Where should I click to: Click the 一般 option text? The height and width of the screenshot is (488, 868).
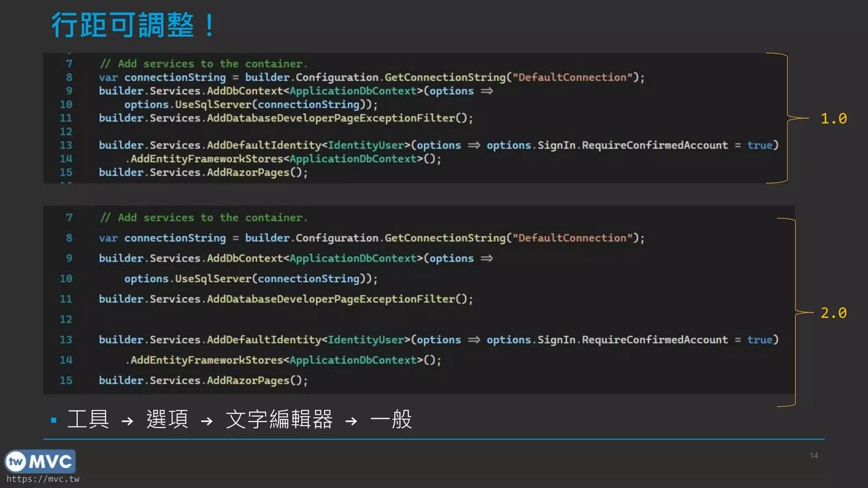pos(391,419)
